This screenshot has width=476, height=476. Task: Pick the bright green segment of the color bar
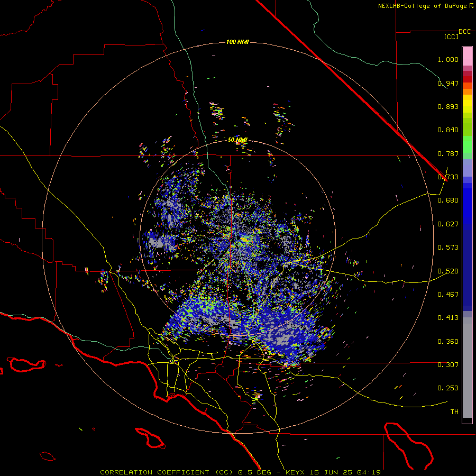coord(467,144)
